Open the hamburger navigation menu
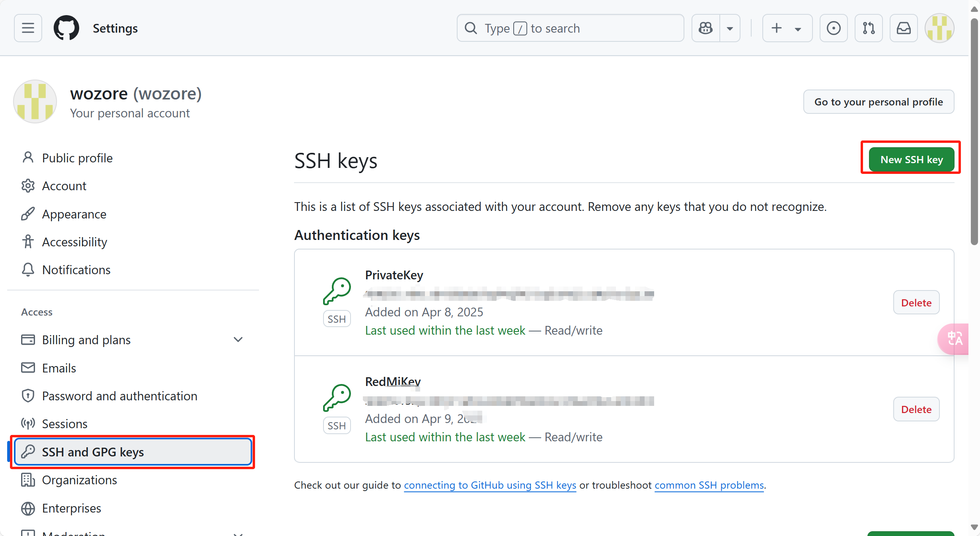This screenshot has height=536, width=980. tap(28, 28)
